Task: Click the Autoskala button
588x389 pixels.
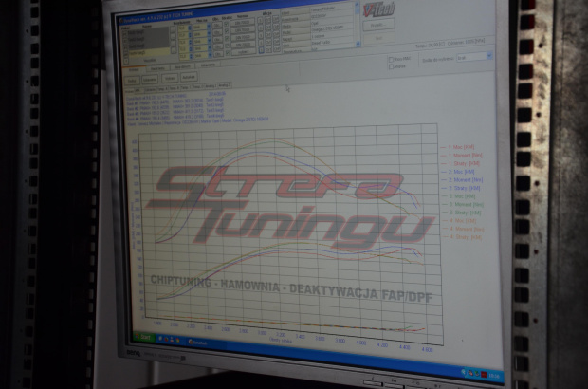Action: click(189, 77)
